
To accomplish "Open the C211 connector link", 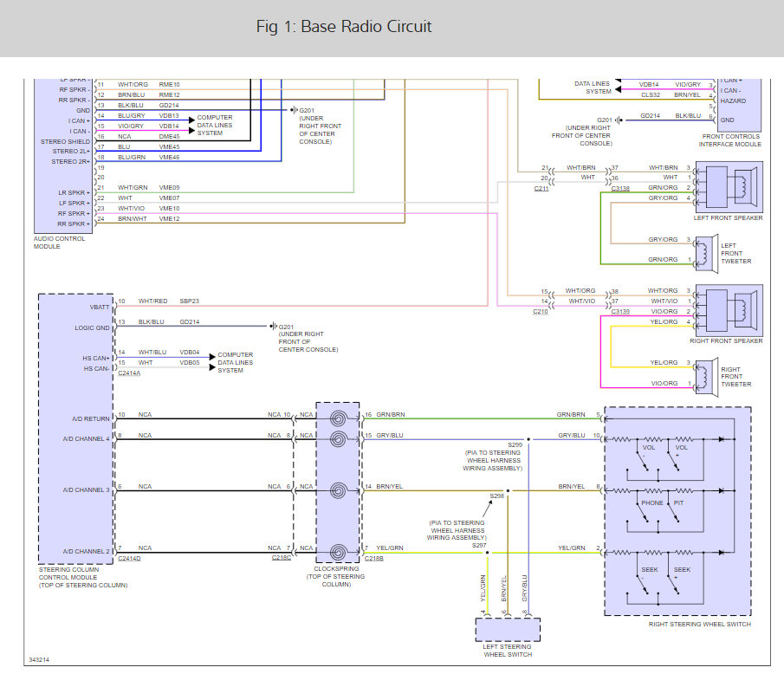I will tap(541, 188).
